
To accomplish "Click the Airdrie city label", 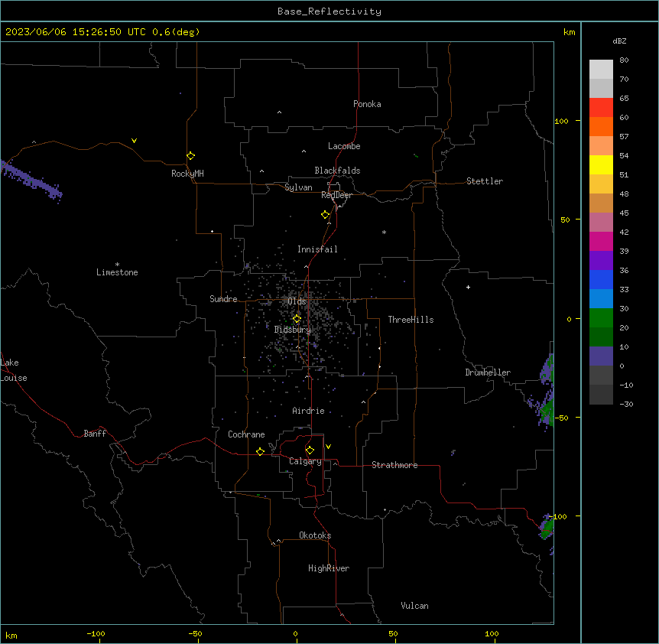I will pos(309,411).
